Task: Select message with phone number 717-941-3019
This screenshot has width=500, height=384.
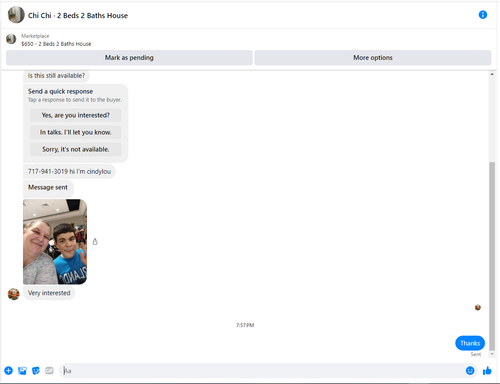Action: [69, 171]
